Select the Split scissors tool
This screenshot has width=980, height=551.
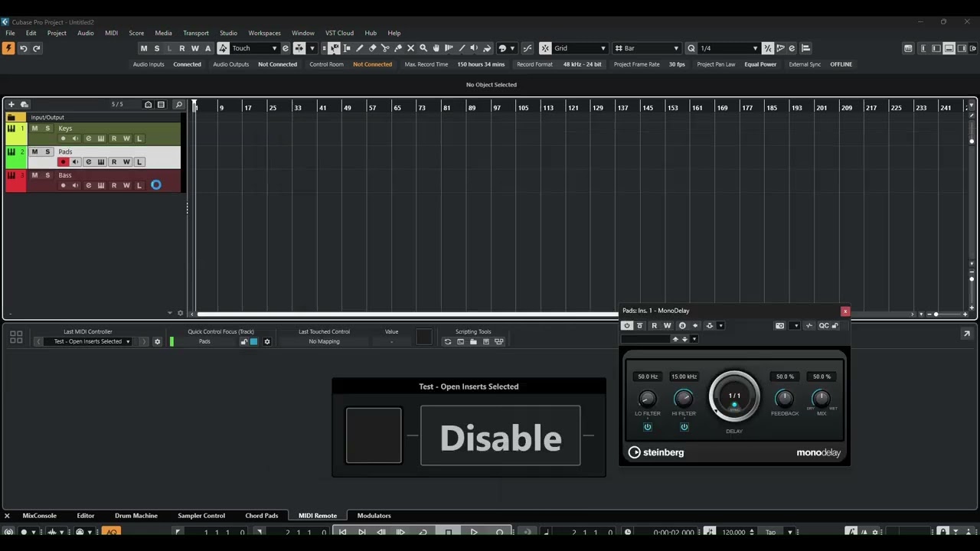point(385,48)
